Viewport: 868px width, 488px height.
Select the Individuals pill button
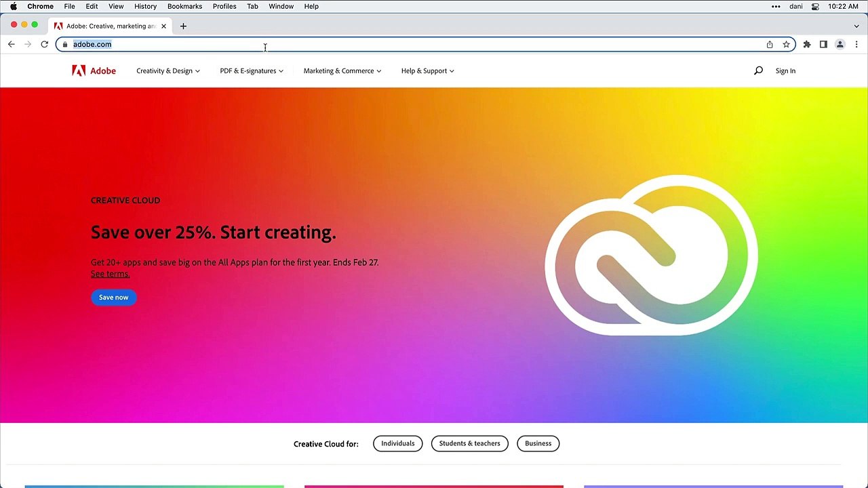tap(397, 443)
